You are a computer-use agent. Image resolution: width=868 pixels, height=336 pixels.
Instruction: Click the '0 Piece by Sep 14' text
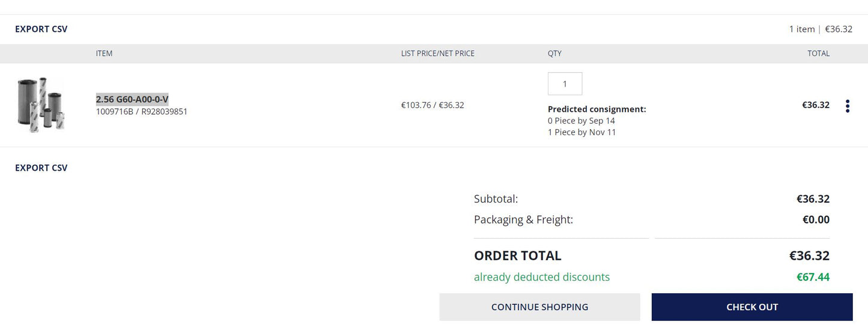[x=581, y=121]
